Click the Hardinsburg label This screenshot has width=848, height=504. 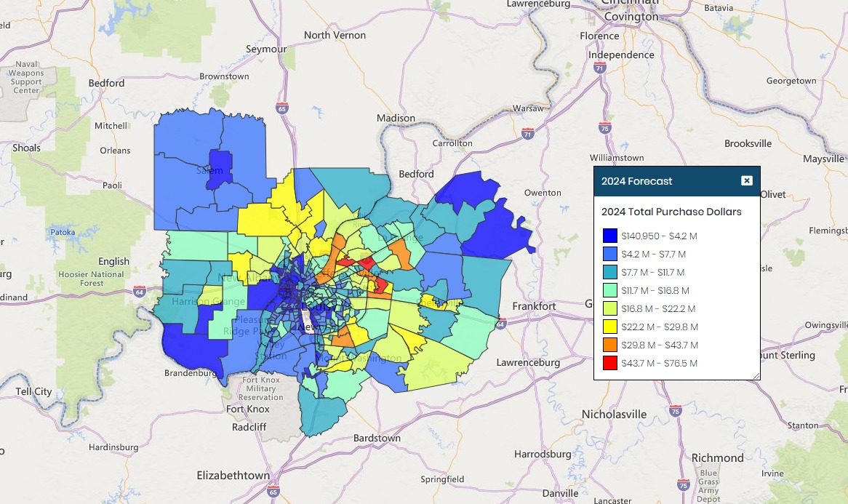[113, 447]
